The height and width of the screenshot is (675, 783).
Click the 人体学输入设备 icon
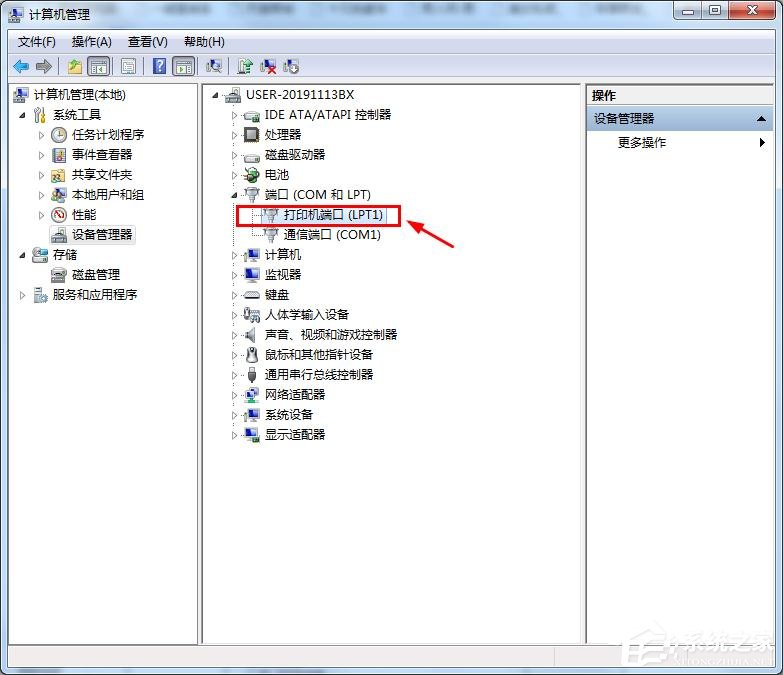251,315
